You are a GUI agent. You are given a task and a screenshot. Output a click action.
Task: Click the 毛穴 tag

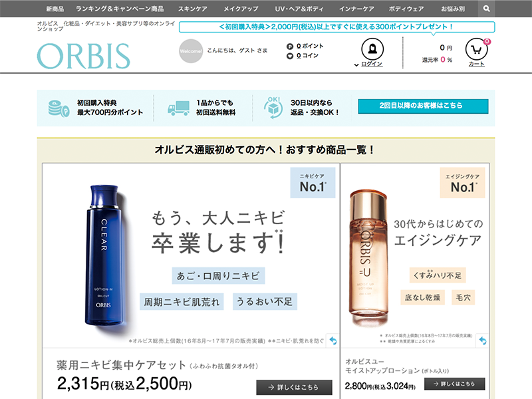point(463,297)
